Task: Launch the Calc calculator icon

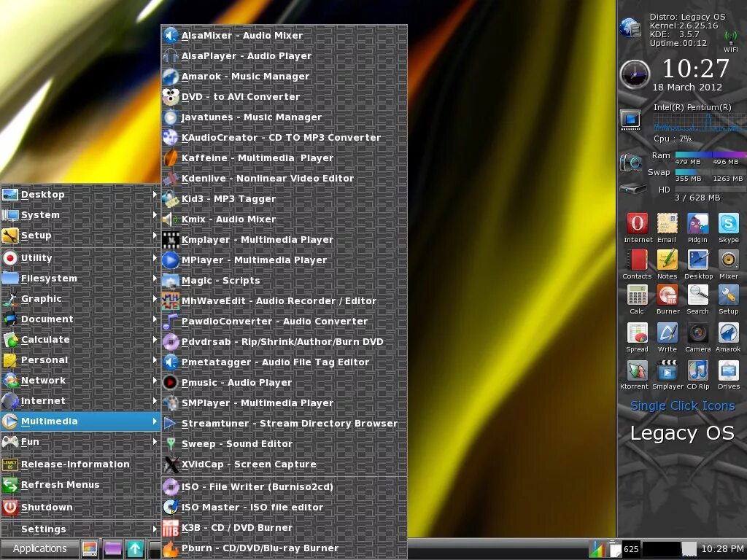Action: tap(638, 295)
